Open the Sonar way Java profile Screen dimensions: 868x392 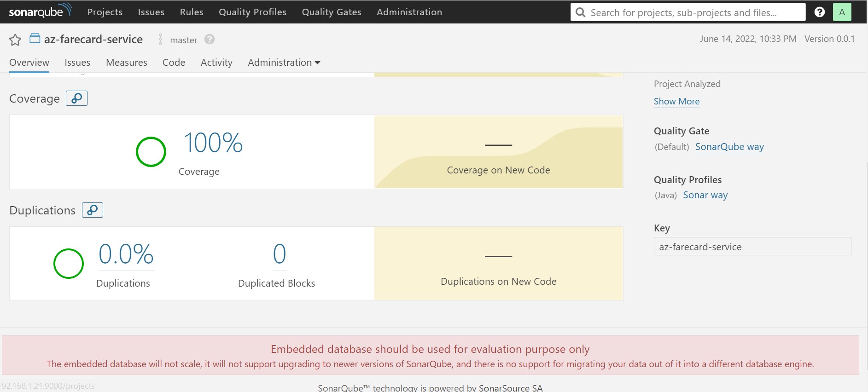tap(705, 195)
